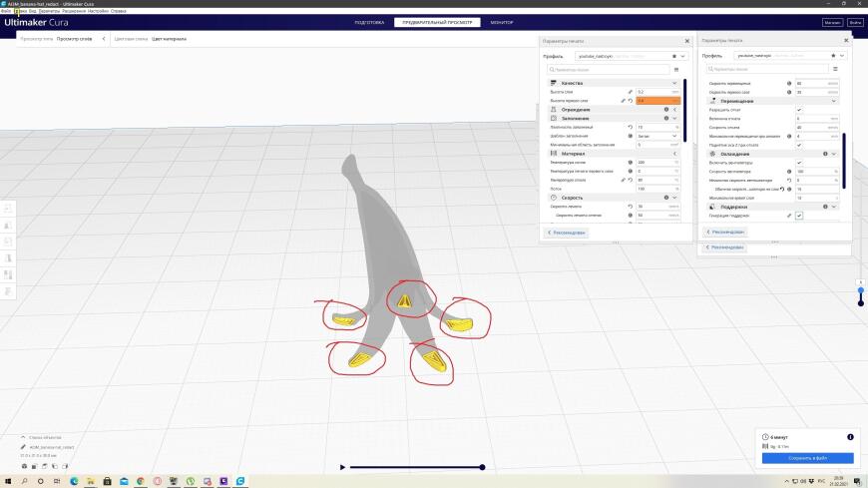Click the pencil icon beside the object name
Screen dimensions: 868x488
(x=23, y=447)
